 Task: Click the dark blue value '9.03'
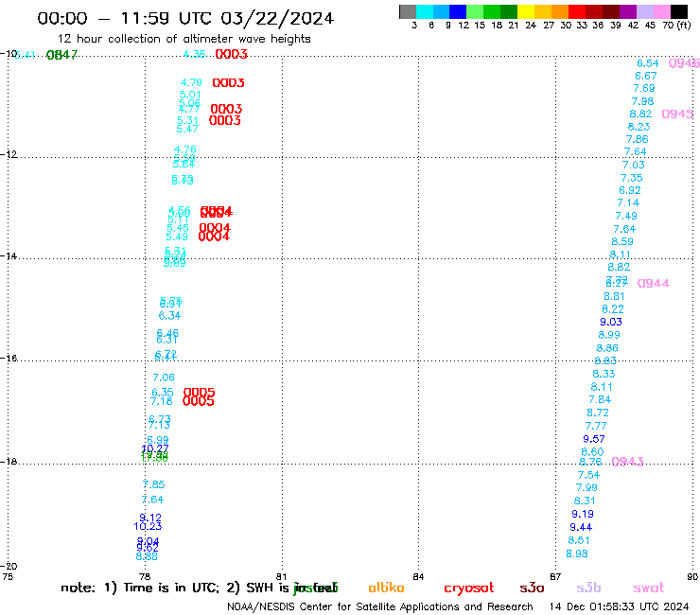pos(611,322)
